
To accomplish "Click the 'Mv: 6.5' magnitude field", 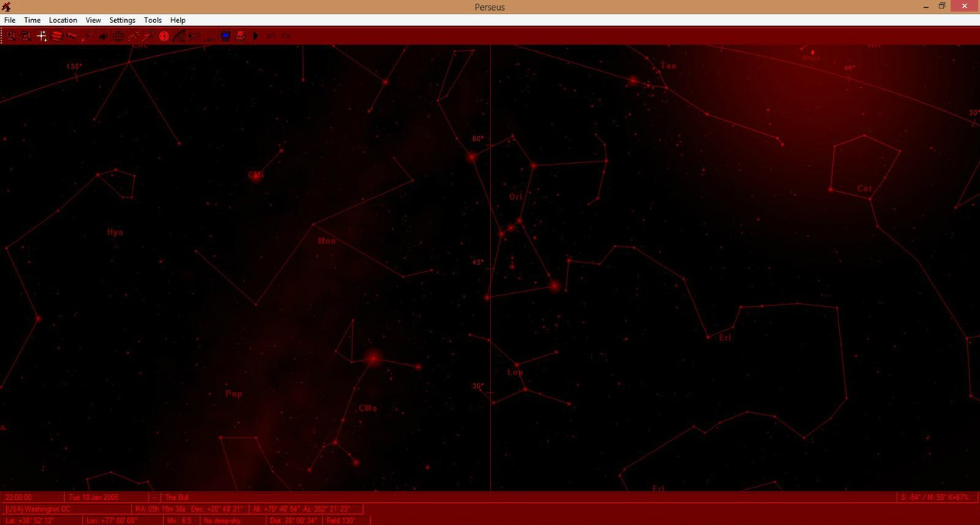I will [181, 520].
